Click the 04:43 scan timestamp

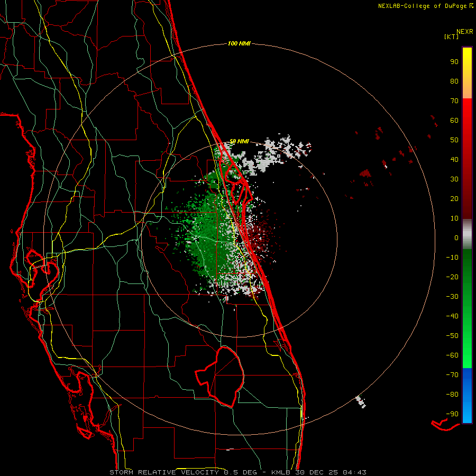pos(354,472)
